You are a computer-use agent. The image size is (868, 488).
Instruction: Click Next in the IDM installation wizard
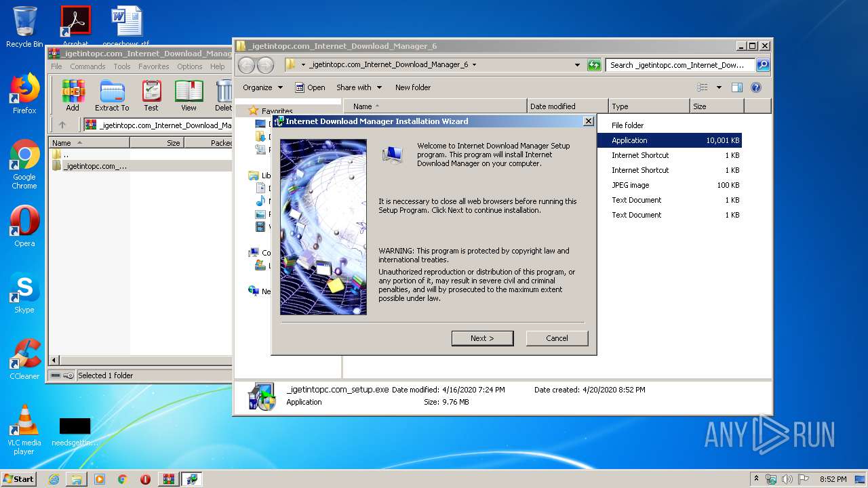482,338
